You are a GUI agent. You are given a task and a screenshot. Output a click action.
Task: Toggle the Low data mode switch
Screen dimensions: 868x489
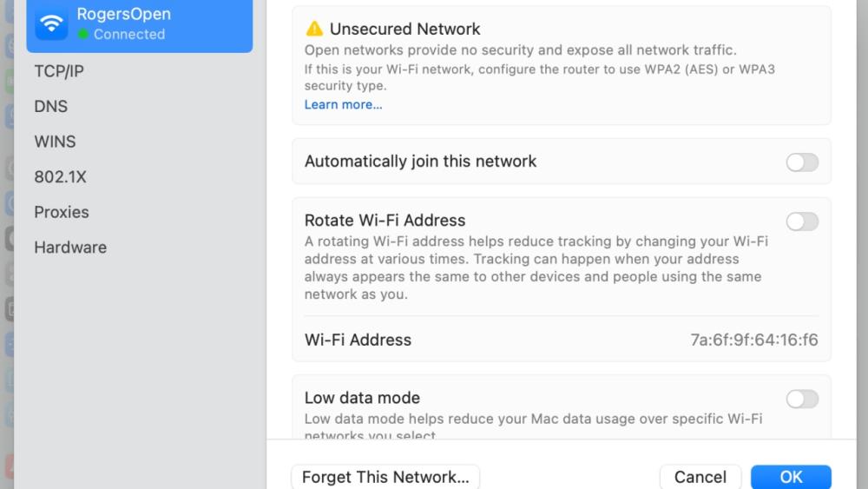point(801,399)
